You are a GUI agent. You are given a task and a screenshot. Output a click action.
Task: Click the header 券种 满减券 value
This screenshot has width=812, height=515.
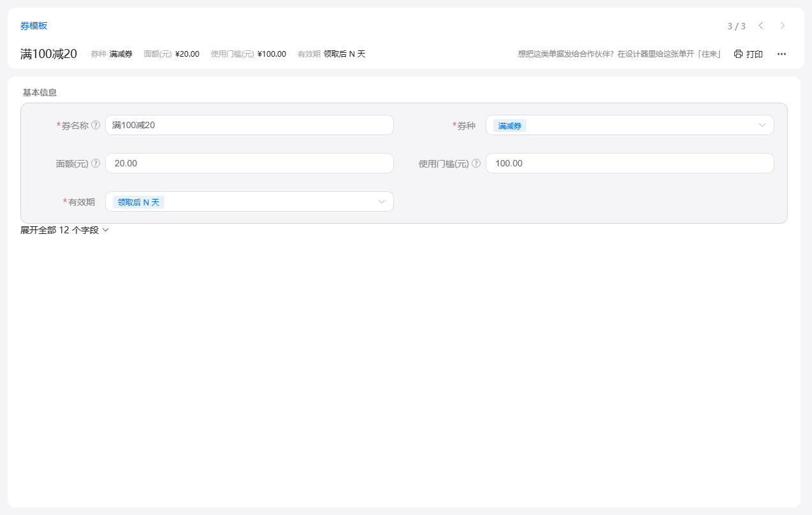click(x=120, y=54)
